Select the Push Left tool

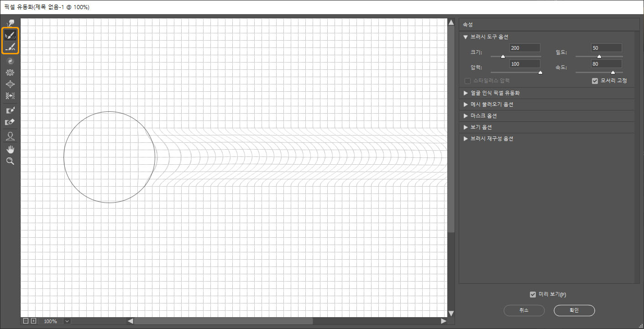pos(10,96)
